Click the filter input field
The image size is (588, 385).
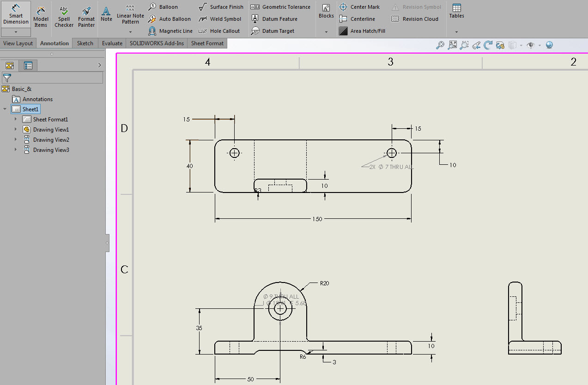52,78
